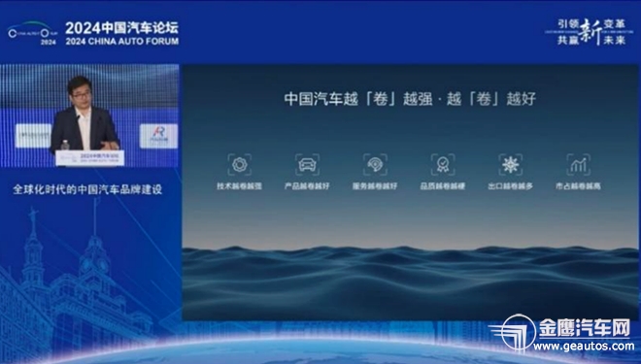Click the slide headline 中国汽车越卷越强
641x364 pixels.
[x=410, y=99]
